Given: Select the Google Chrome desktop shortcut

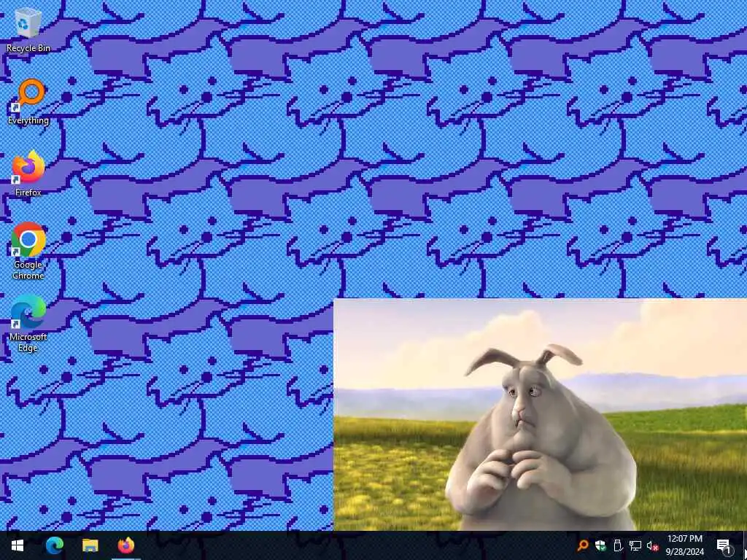Looking at the screenshot, I should [x=28, y=251].
